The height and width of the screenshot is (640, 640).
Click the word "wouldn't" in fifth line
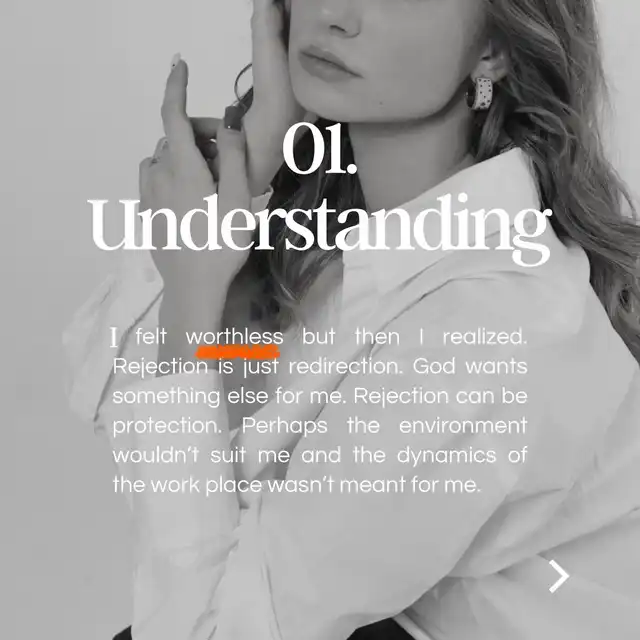click(x=156, y=456)
